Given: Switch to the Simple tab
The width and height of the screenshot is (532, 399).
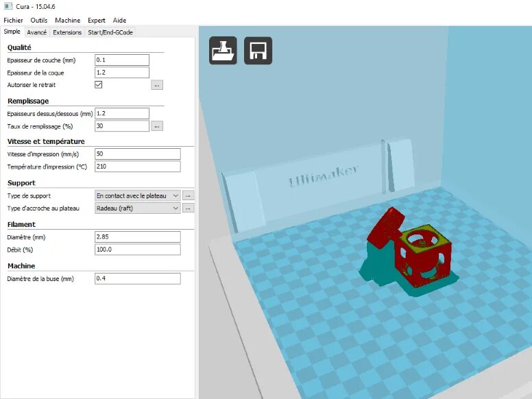Looking at the screenshot, I should click(x=12, y=32).
